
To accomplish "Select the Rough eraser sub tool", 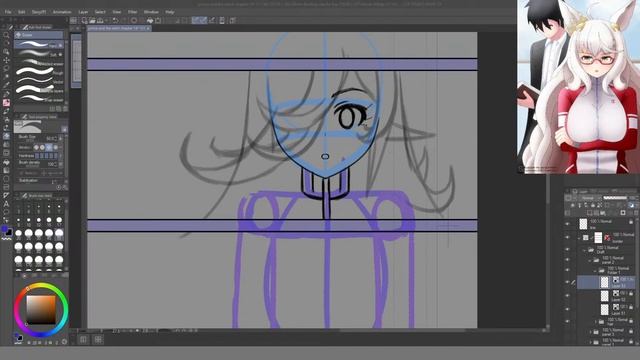I will (x=39, y=72).
